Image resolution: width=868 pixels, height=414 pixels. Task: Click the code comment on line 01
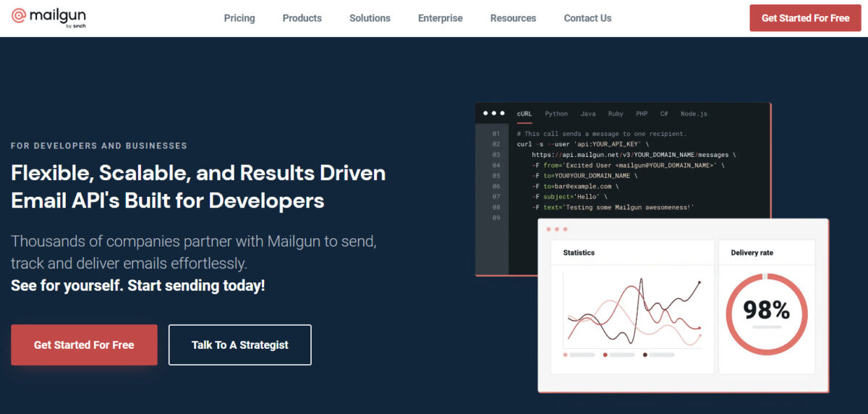click(x=602, y=134)
